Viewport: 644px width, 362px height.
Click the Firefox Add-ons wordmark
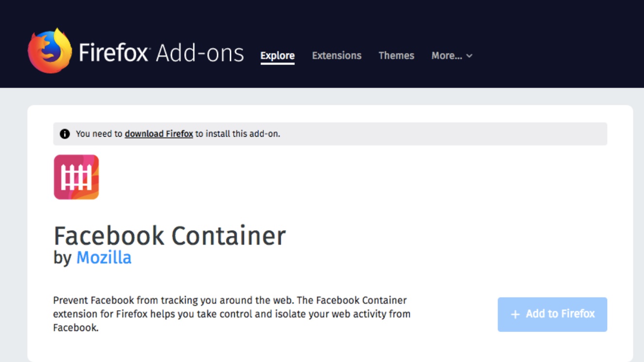[x=161, y=53]
